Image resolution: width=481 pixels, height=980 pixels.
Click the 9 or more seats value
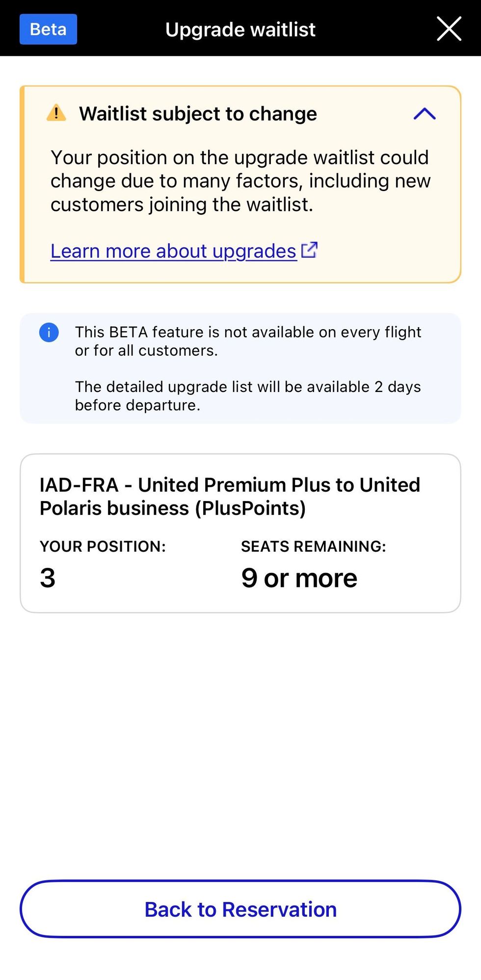[x=299, y=578]
